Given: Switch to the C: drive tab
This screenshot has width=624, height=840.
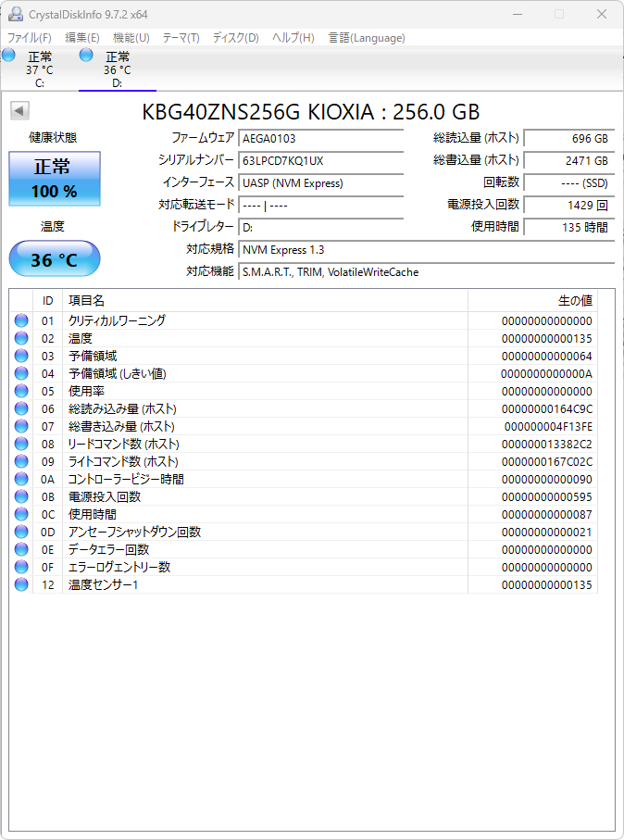Looking at the screenshot, I should tap(39, 69).
